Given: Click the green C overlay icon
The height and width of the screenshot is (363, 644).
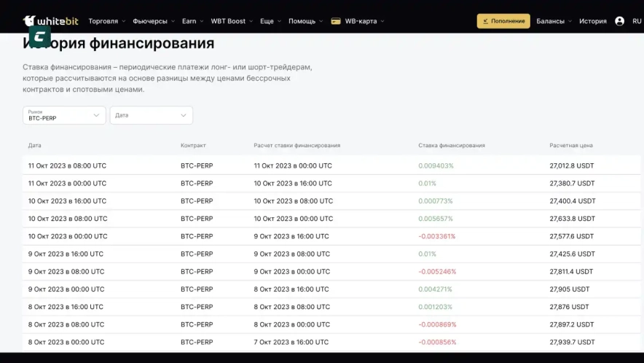Looking at the screenshot, I should pos(40,37).
